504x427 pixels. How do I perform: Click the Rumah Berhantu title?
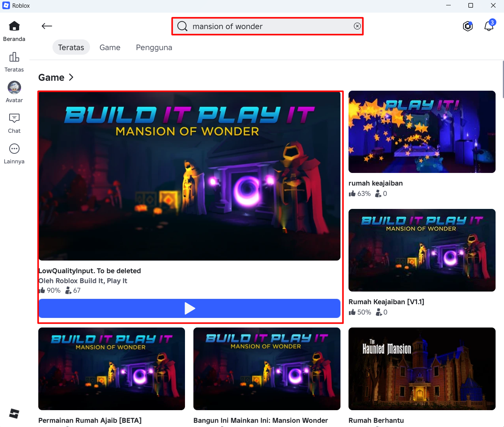[376, 420]
